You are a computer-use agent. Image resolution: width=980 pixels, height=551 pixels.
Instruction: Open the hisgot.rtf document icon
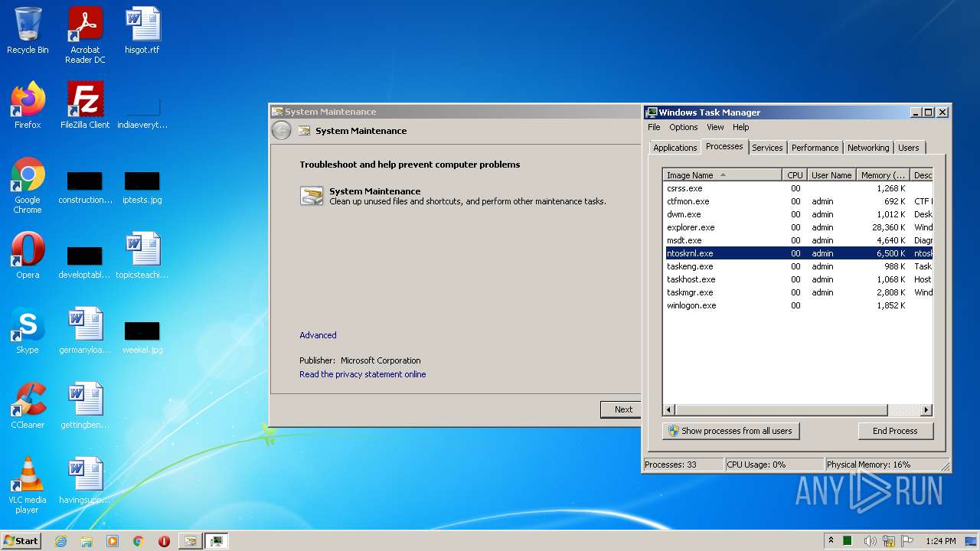(142, 31)
